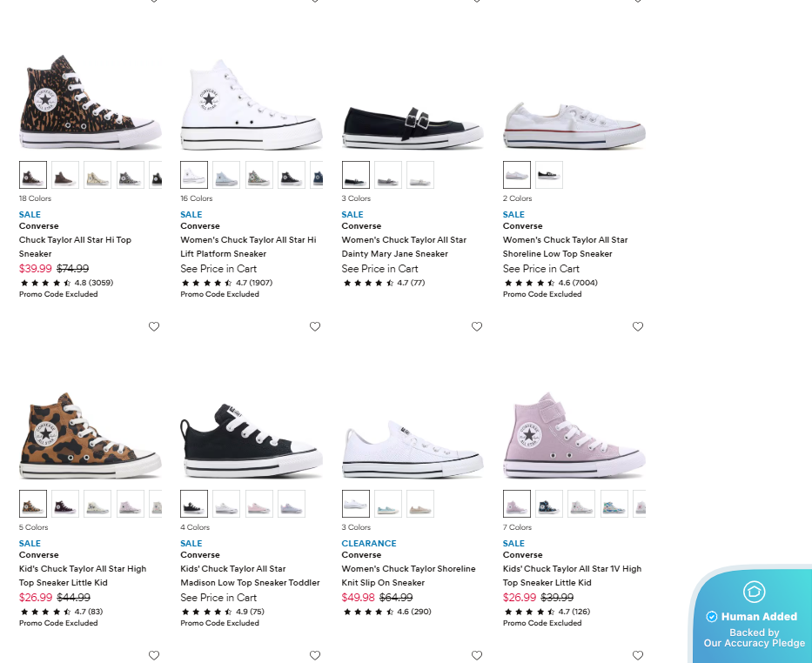Viewport: 812px width, 663px height.
Task: Select the leopard print swatch for Kid's High Top
Action: 33,503
